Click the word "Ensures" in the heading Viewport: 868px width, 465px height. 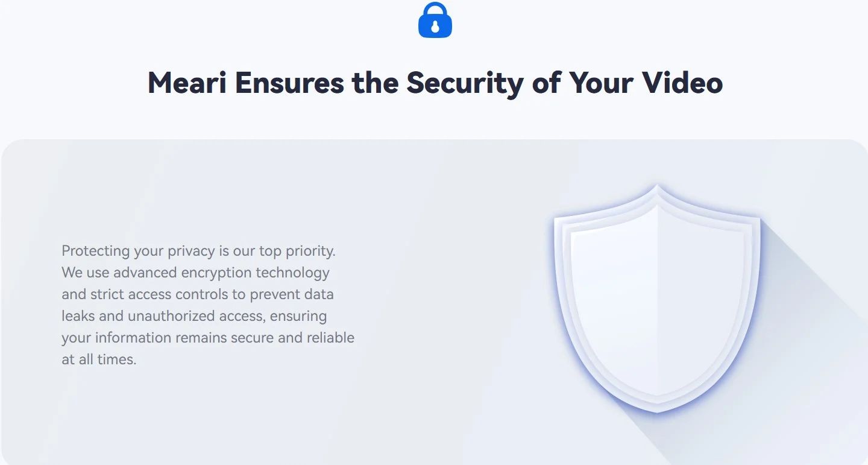(x=289, y=83)
